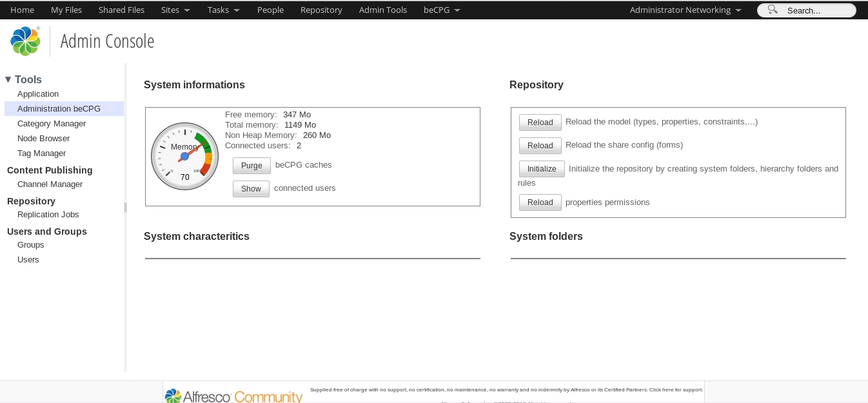Open Node Browser
This screenshot has height=403, width=868.
point(43,138)
